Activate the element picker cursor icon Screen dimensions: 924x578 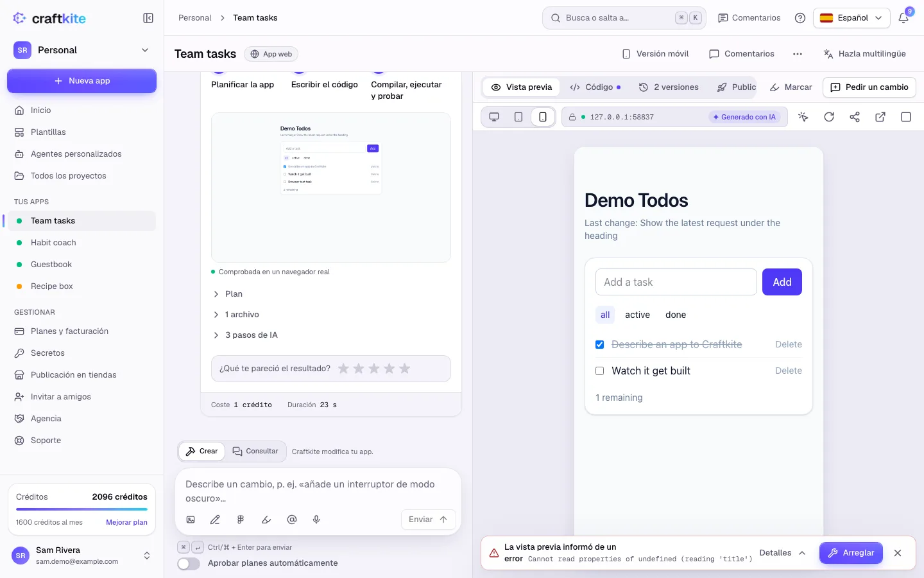pos(803,117)
